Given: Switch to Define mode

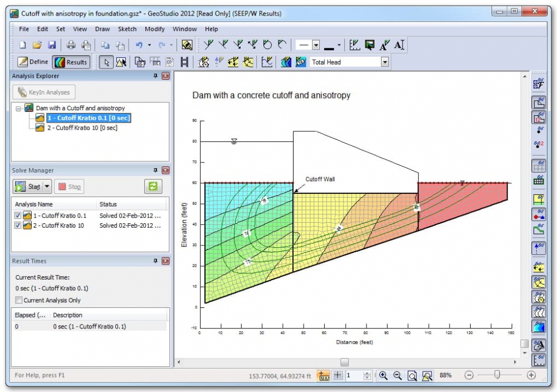Looking at the screenshot, I should coord(33,62).
